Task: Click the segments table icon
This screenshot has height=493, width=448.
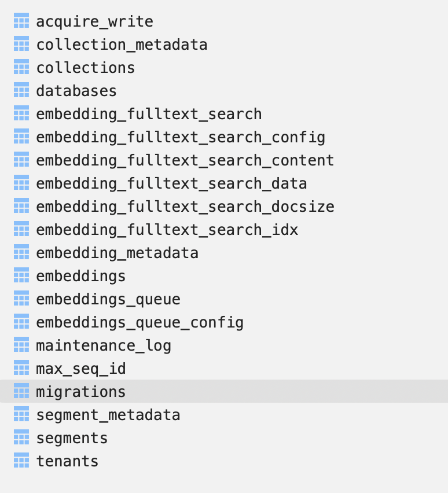Action: pos(21,437)
